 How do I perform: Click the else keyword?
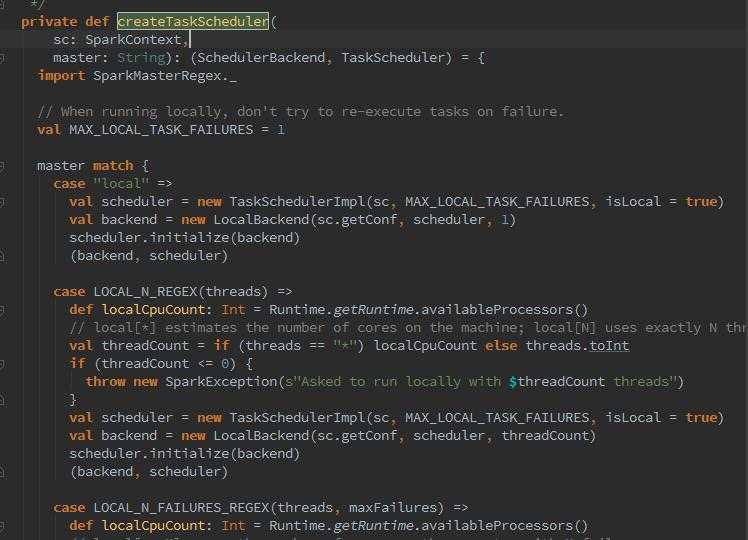point(501,345)
